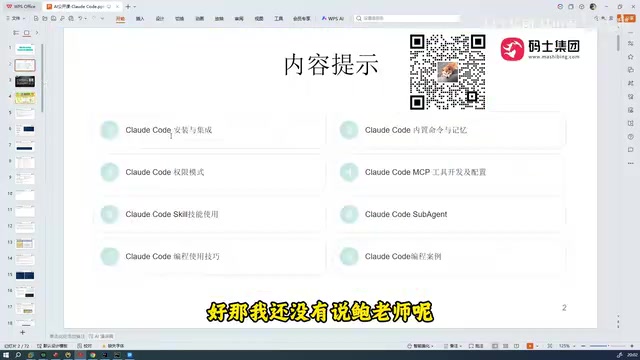Open Chrome from the taskbar

click(93, 355)
